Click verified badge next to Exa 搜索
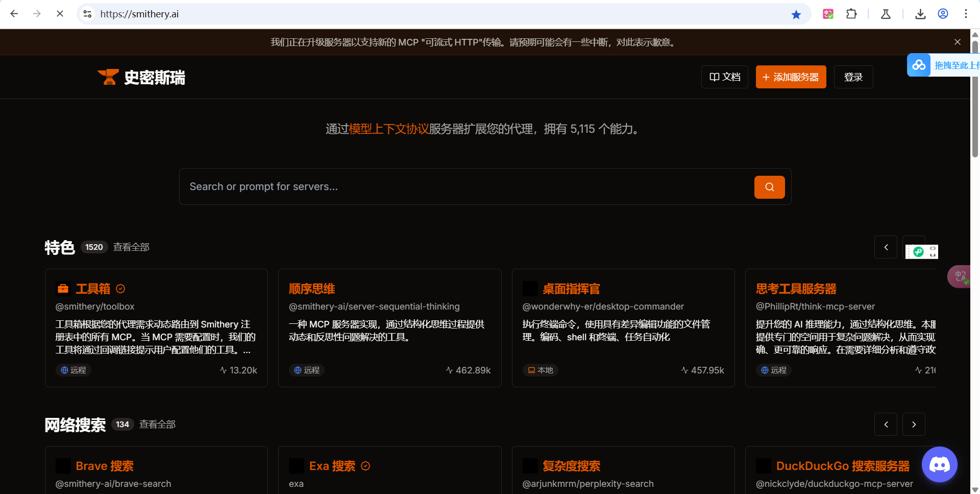Image resolution: width=980 pixels, height=494 pixels. click(x=365, y=466)
